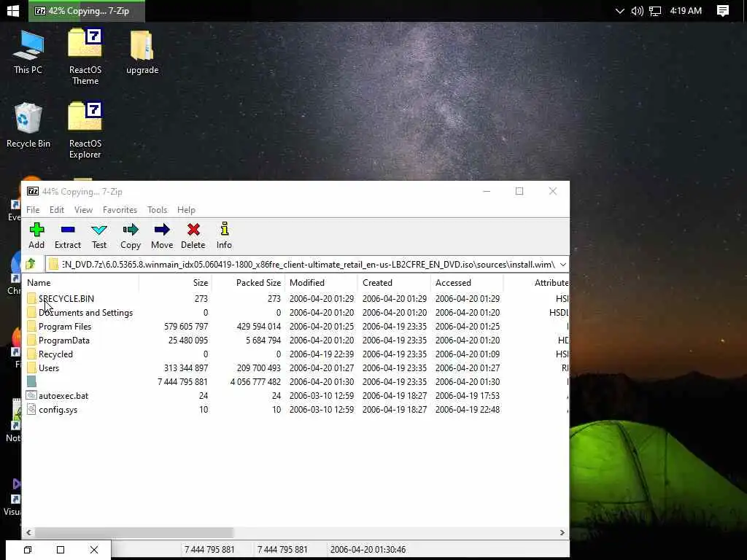This screenshot has width=747, height=560.
Task: Click the config.sys file icon
Action: [31, 409]
